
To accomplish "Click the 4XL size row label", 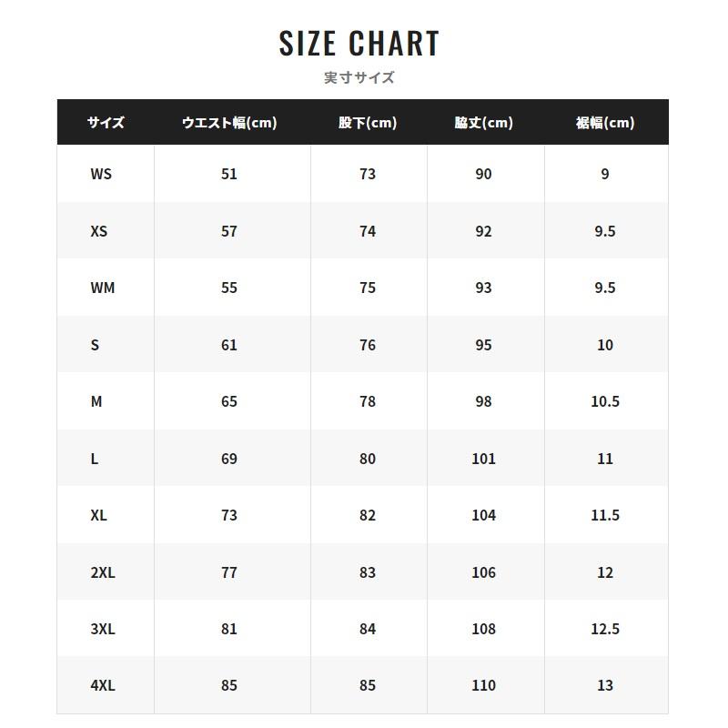I will pyautogui.click(x=103, y=685).
